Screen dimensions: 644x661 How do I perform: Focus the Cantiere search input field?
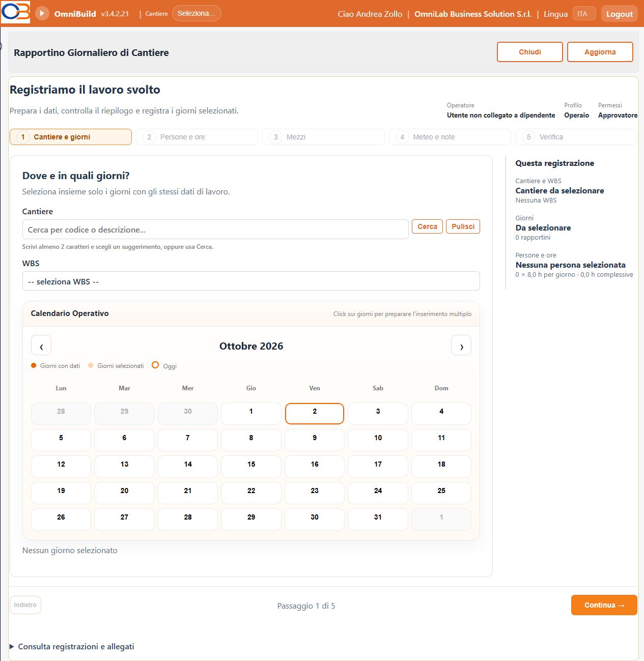pyautogui.click(x=215, y=229)
